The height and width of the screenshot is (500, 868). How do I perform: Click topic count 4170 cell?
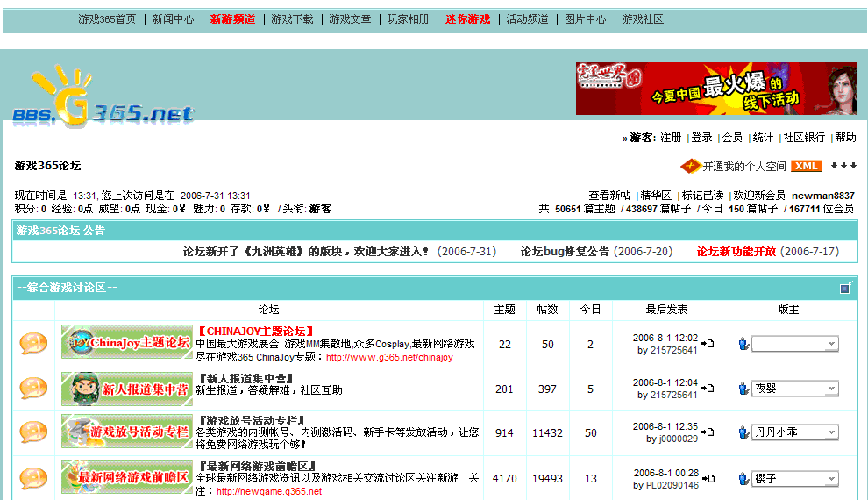pos(505,478)
